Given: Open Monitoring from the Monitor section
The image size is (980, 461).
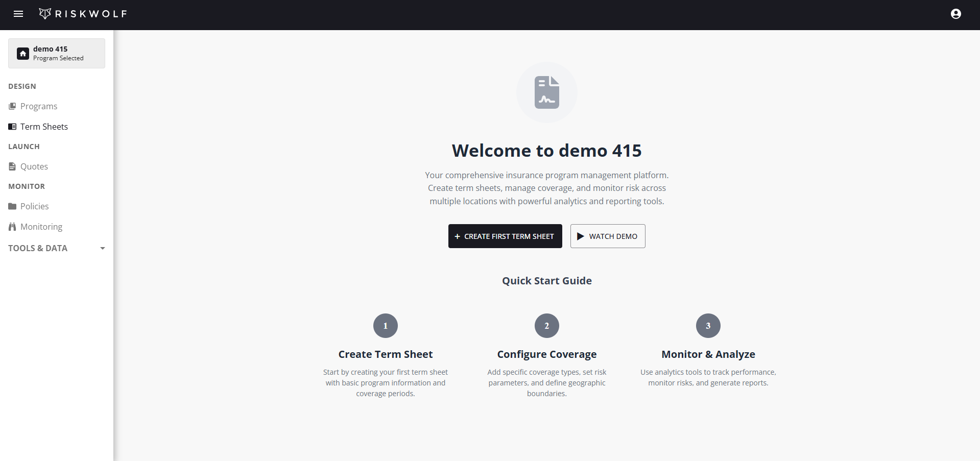Looking at the screenshot, I should [41, 226].
